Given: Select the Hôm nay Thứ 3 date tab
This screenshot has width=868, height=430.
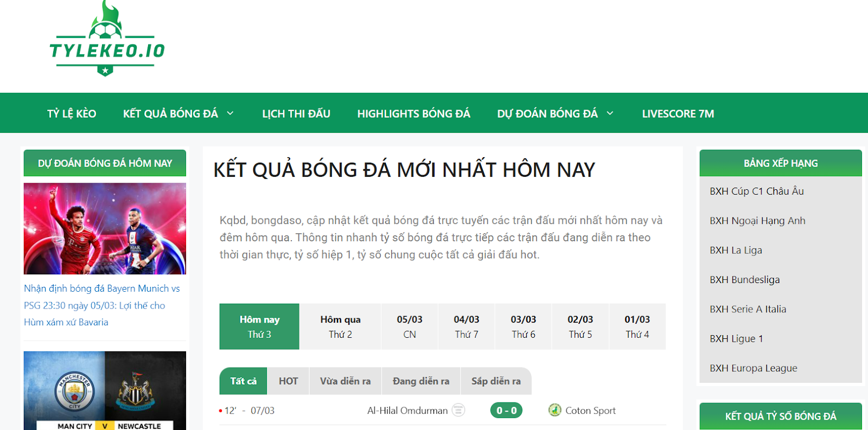Looking at the screenshot, I should click(259, 326).
